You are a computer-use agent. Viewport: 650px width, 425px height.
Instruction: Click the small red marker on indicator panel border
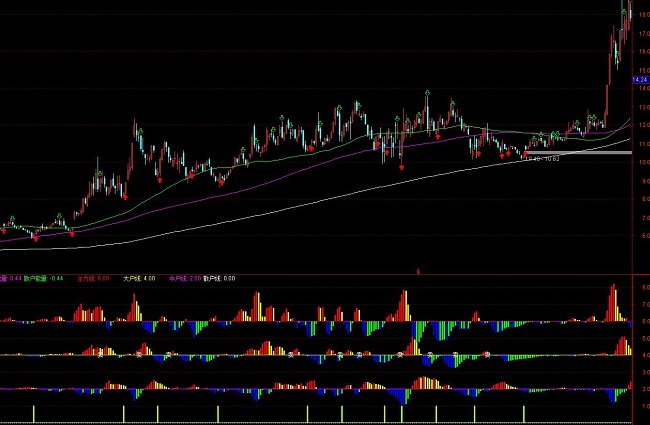tap(419, 271)
